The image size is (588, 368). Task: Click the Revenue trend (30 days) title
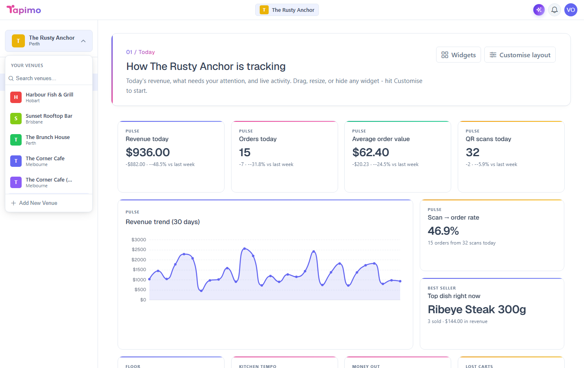(163, 222)
